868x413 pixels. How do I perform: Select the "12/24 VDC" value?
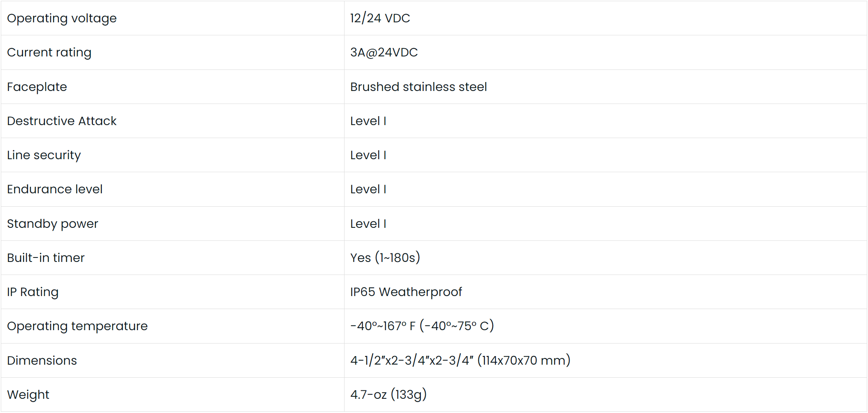[380, 18]
